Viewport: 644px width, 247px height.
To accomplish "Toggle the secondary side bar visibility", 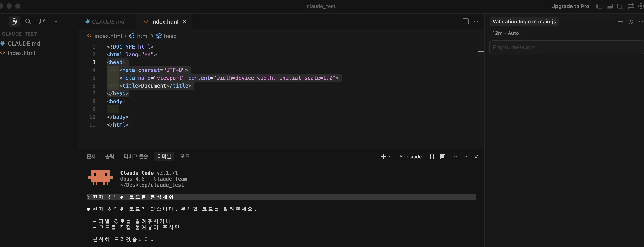I will (x=620, y=6).
